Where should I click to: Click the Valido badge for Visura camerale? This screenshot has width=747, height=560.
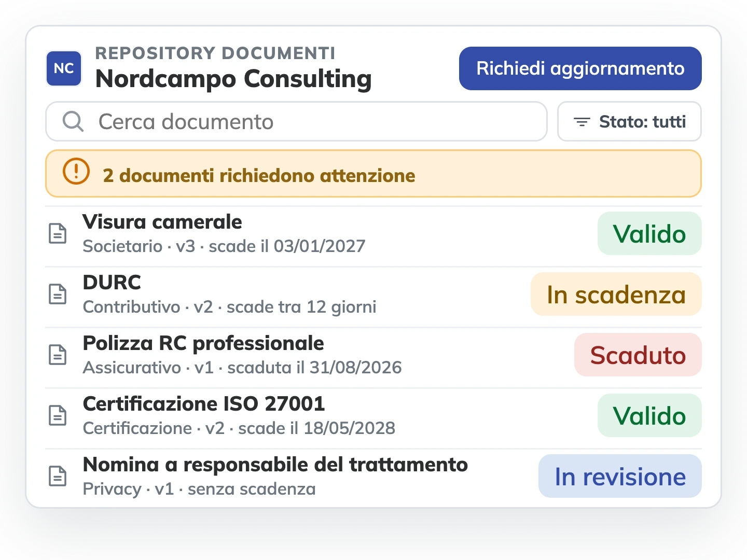click(x=649, y=233)
